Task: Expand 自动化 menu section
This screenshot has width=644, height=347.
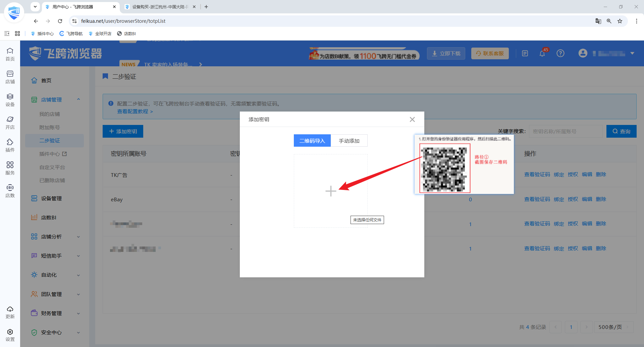Action: pos(56,275)
